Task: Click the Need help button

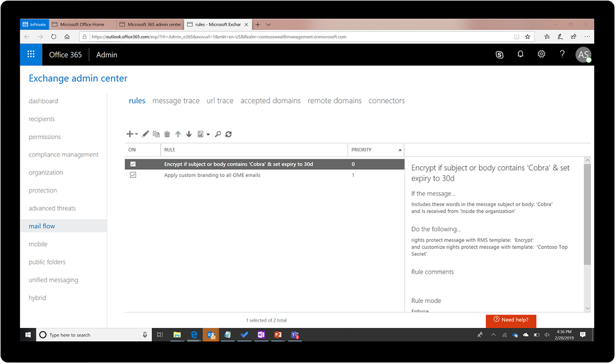Action: click(511, 321)
